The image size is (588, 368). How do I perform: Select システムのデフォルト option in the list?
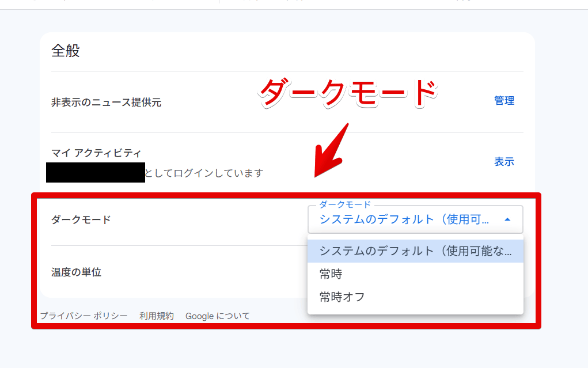tap(415, 251)
